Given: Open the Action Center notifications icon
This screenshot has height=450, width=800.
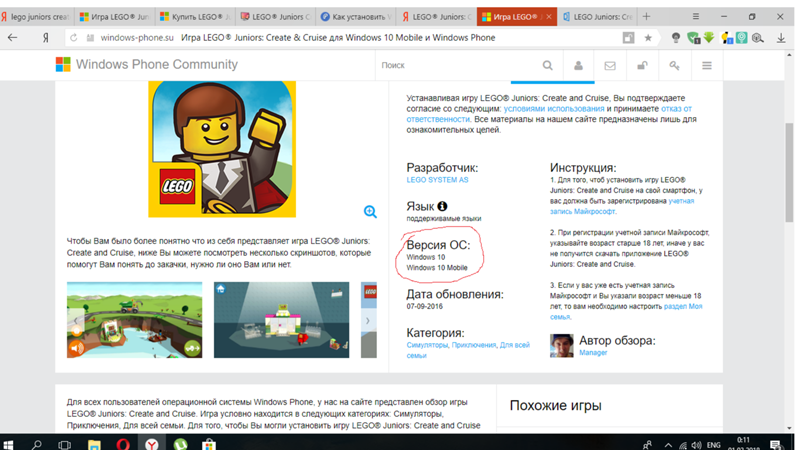Looking at the screenshot, I should tap(776, 445).
